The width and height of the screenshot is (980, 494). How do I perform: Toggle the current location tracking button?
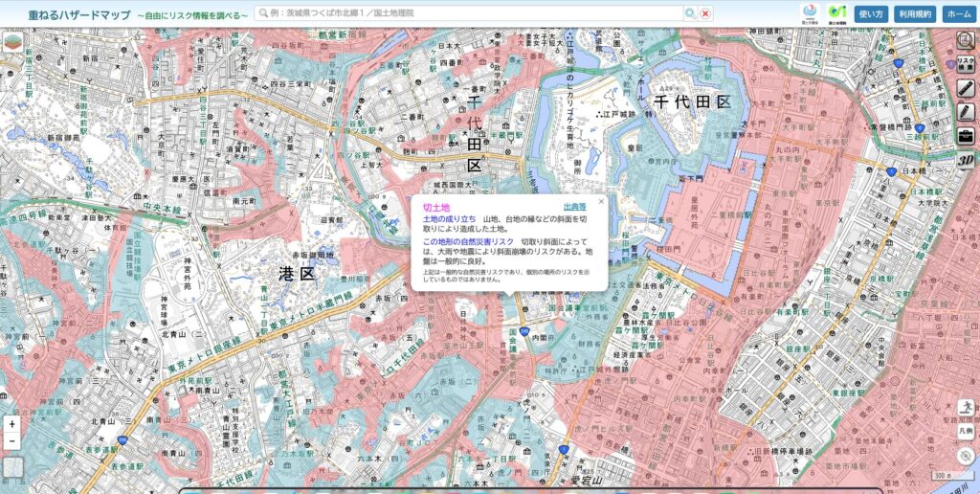click(966, 455)
